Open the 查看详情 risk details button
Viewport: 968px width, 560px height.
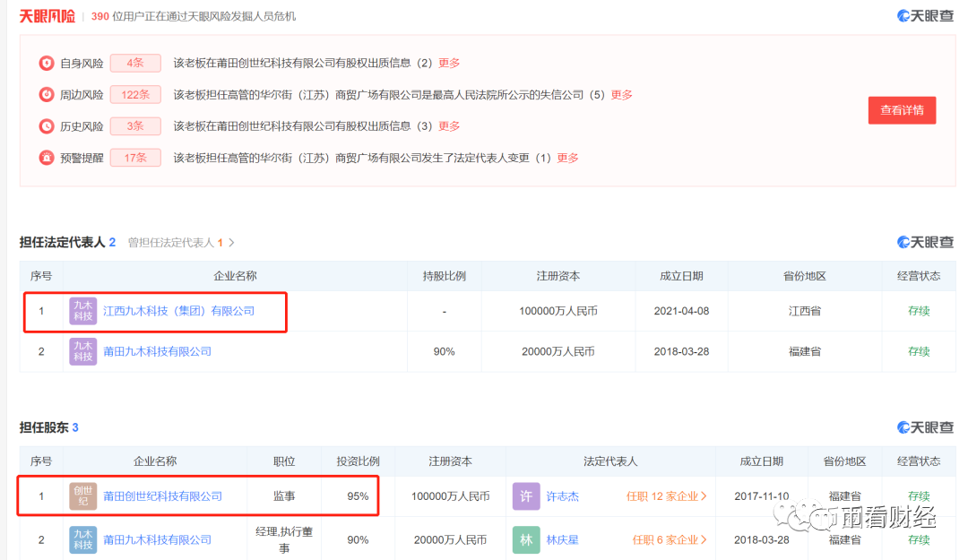coord(902,110)
